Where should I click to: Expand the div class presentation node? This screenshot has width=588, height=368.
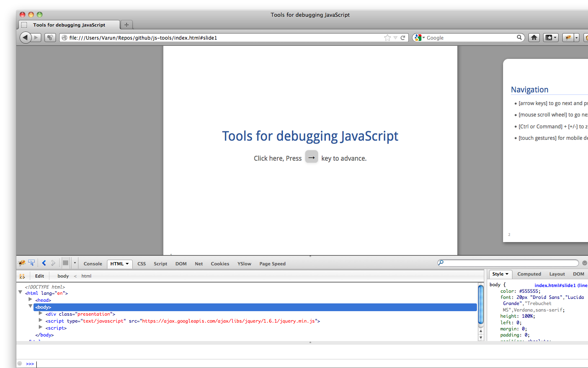pos(40,314)
